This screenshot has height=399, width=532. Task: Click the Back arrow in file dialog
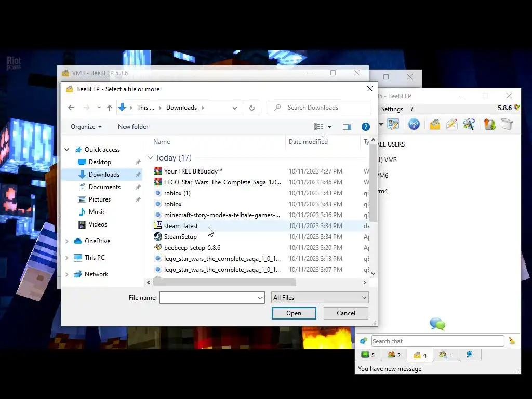(x=71, y=108)
